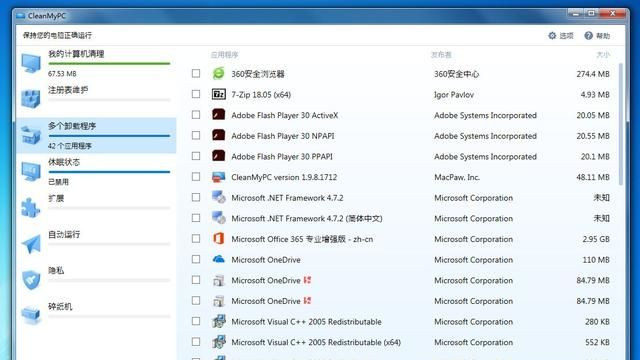
Task: Click the 360安全浏览器 app icon
Action: 218,73
